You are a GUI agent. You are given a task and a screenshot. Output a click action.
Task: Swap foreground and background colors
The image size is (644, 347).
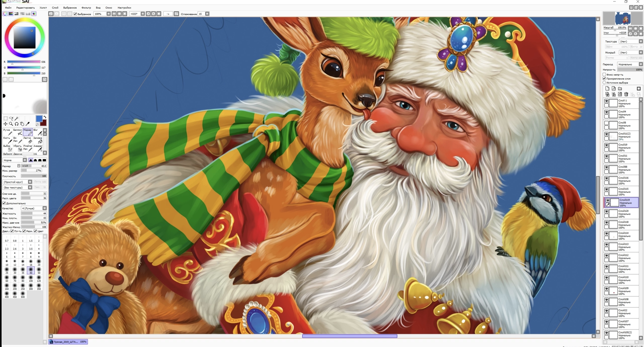click(45, 117)
